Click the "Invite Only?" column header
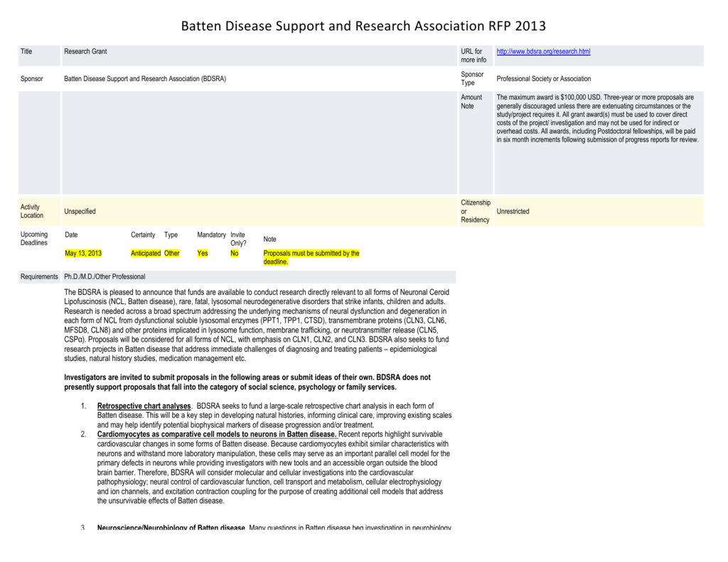728x562 pixels. tap(239, 239)
